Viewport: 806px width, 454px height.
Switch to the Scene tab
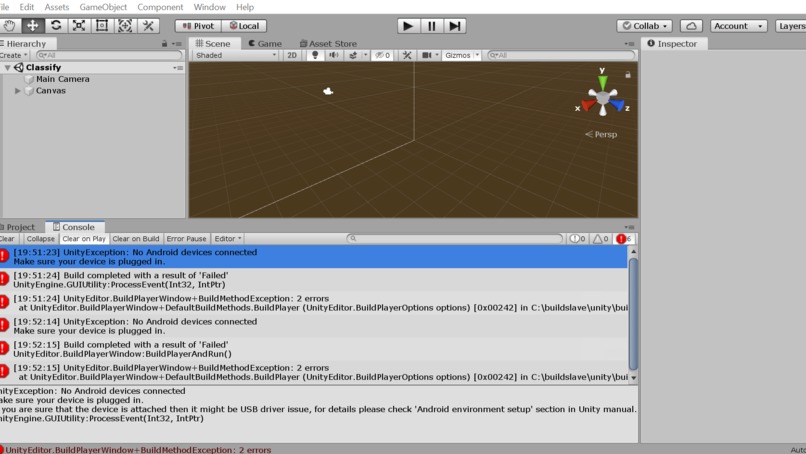point(213,44)
